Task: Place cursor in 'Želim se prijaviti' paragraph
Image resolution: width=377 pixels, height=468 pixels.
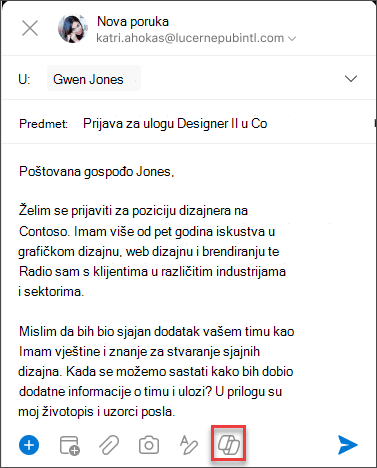Action: 152,251
